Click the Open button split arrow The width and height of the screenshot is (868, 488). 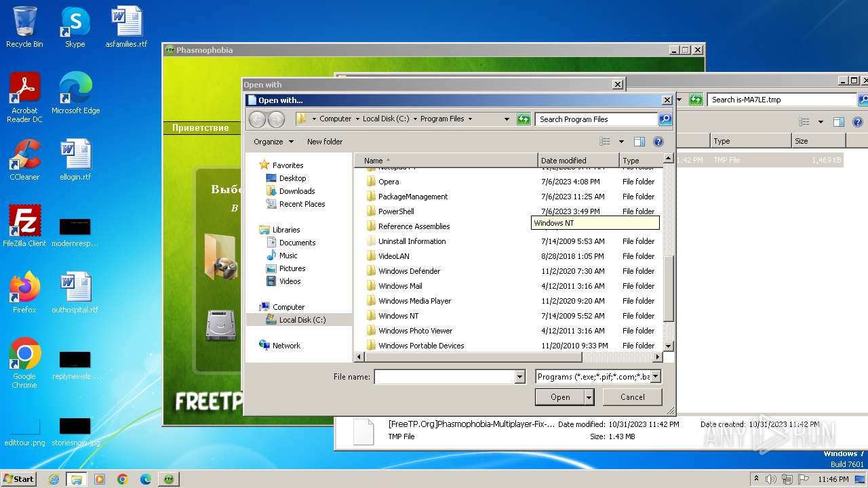589,397
